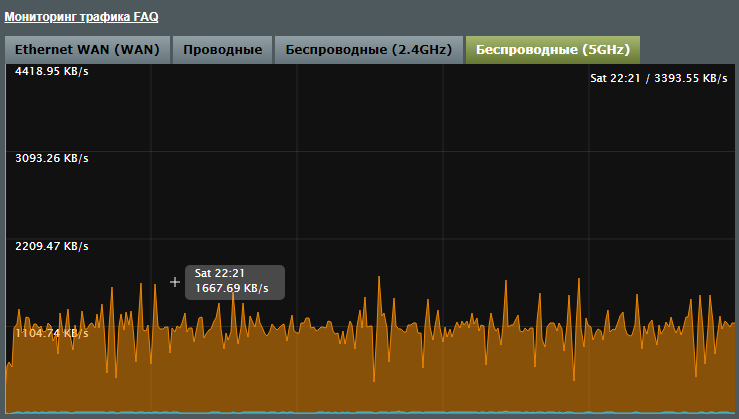Viewport: 739px width, 419px height.
Task: Click the 1667.69 KB/s value in tooltip
Action: coord(232,289)
